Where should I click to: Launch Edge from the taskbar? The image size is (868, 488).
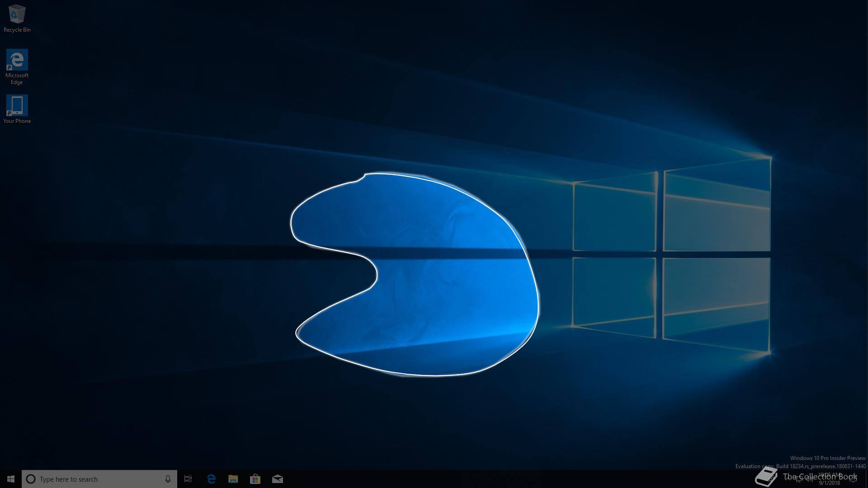tap(211, 479)
